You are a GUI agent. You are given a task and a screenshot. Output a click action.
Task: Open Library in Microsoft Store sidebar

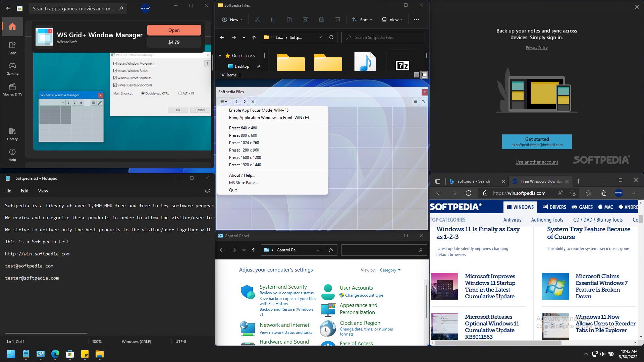pyautogui.click(x=12, y=134)
